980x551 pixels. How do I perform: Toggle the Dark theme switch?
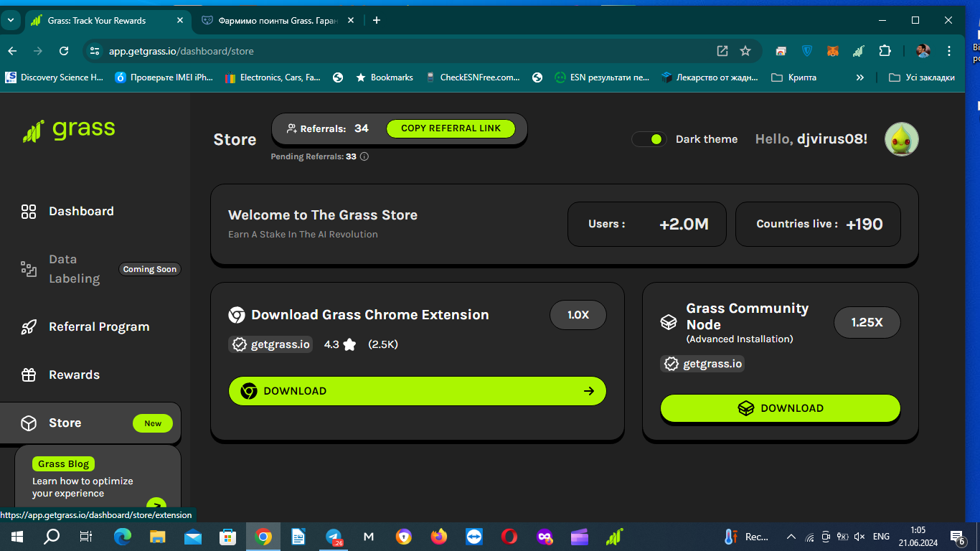click(649, 139)
